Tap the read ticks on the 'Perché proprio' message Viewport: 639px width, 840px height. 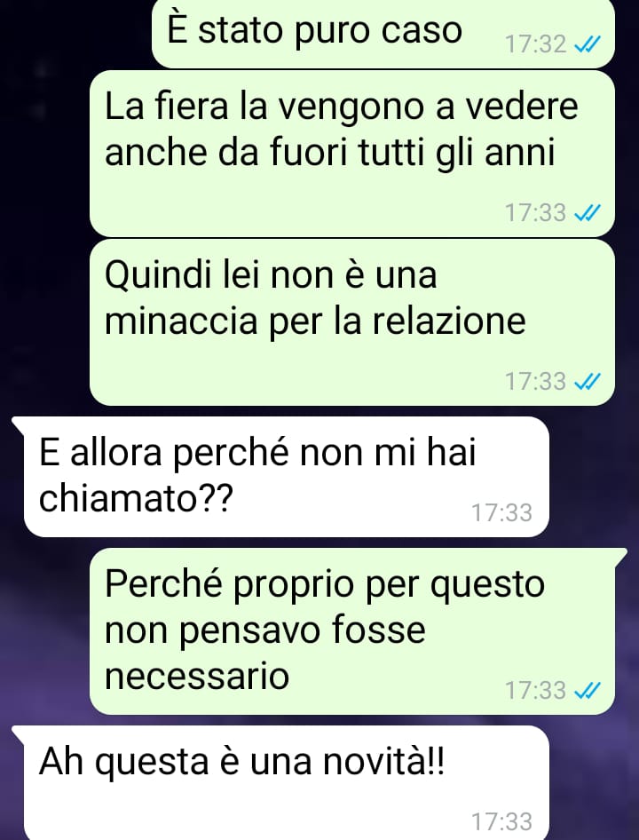587,691
